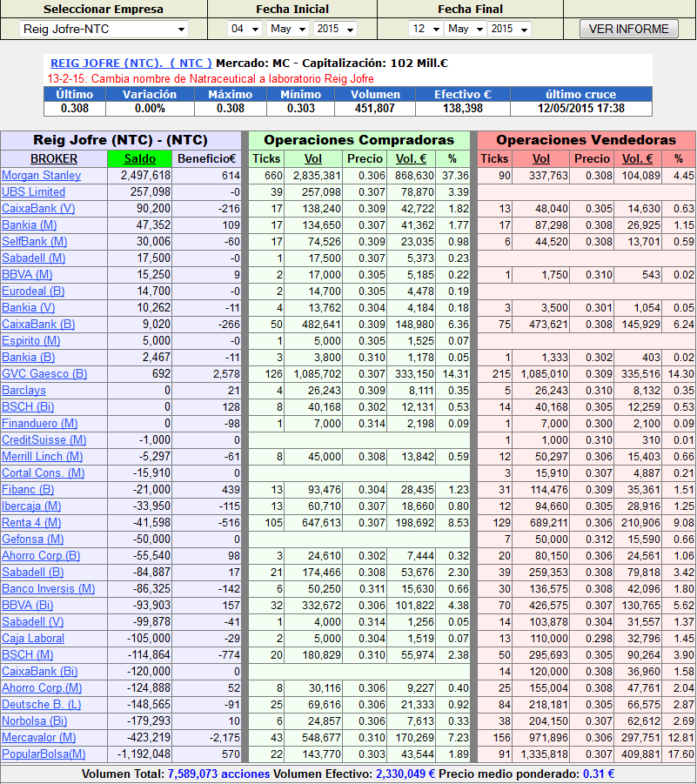Open the Morgan Stanley broker link
The image size is (697, 784).
pos(41,175)
